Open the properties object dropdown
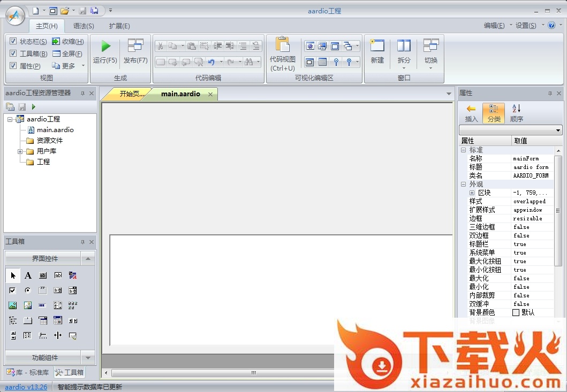Viewport: 567px width, 392px height. 558,130
